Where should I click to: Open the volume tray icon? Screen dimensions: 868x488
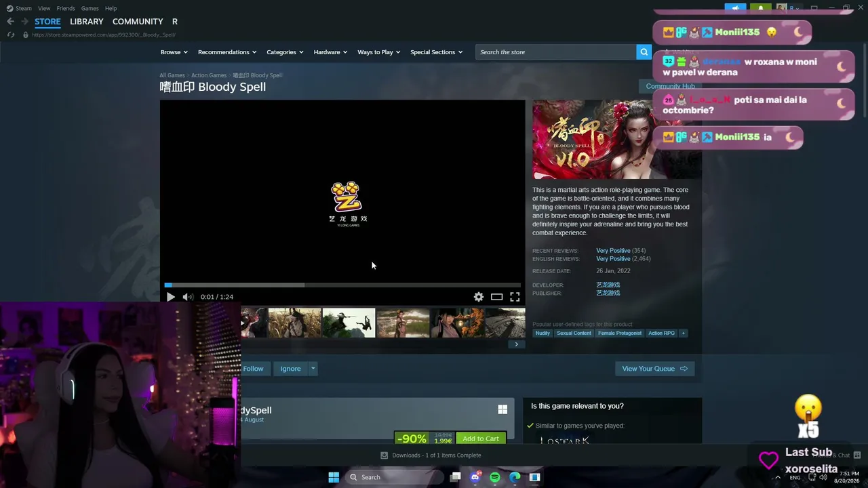[x=823, y=477]
